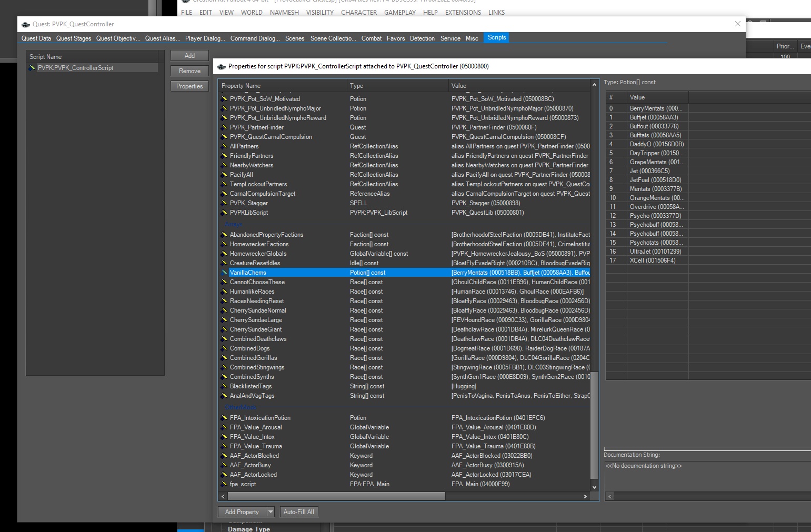Click the documentation string text box
The image size is (811, 532).
coord(708,476)
